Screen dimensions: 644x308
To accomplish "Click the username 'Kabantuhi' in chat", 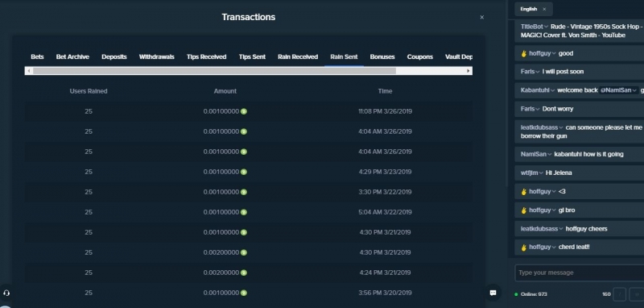I will pyautogui.click(x=535, y=90).
